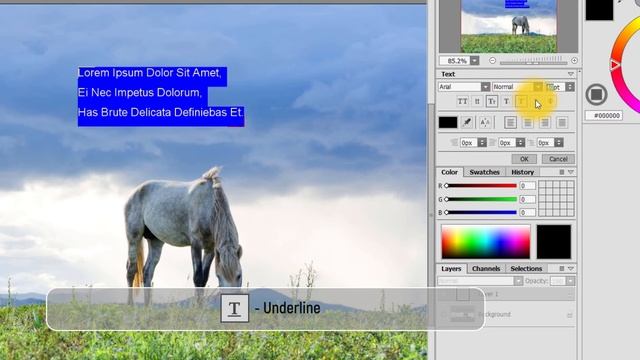Image resolution: width=640 pixels, height=360 pixels.
Task: Switch to the Layers tab
Action: [451, 269]
